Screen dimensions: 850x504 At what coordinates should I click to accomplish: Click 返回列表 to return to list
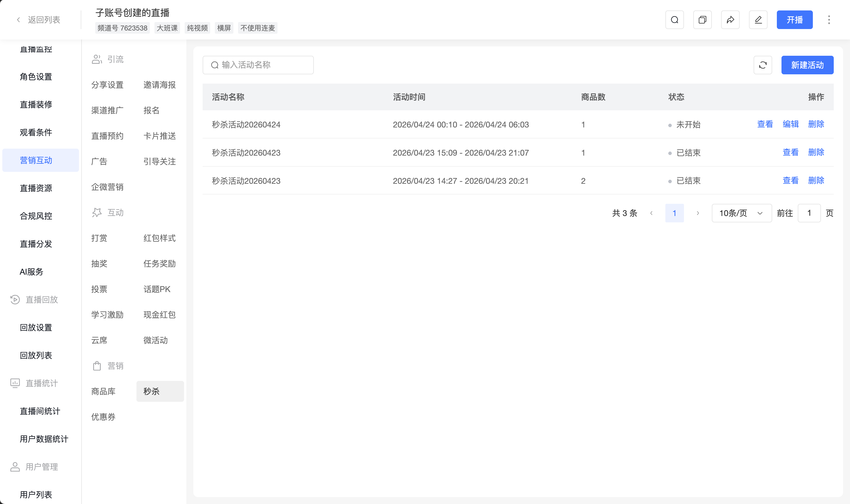[44, 20]
